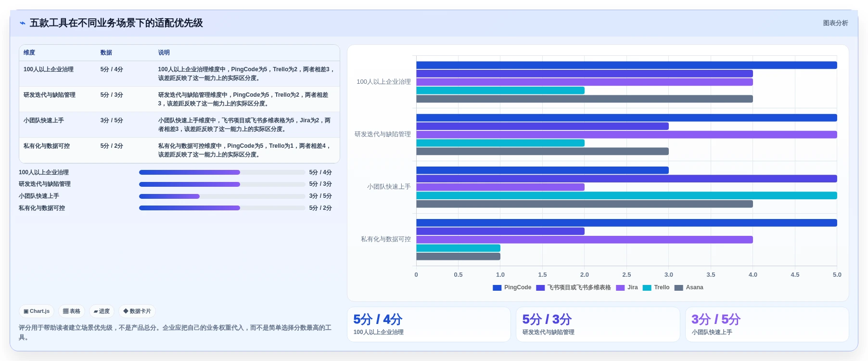Click the 0.5 tick on the chart x-axis
868x361 pixels.
tap(458, 275)
